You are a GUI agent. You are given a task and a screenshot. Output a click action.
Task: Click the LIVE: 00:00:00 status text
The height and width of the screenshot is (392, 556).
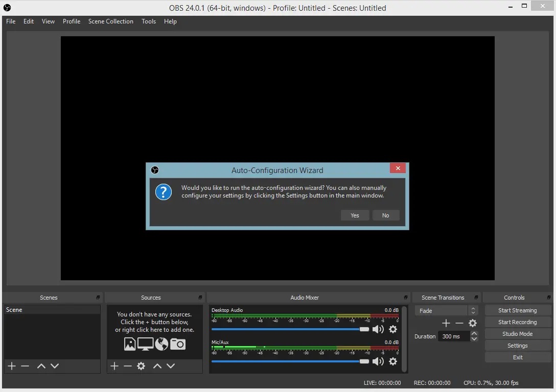click(x=382, y=383)
